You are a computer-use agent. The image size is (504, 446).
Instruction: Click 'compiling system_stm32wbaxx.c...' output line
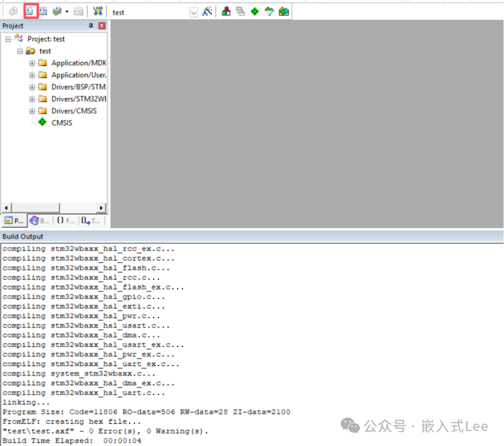tap(79, 374)
